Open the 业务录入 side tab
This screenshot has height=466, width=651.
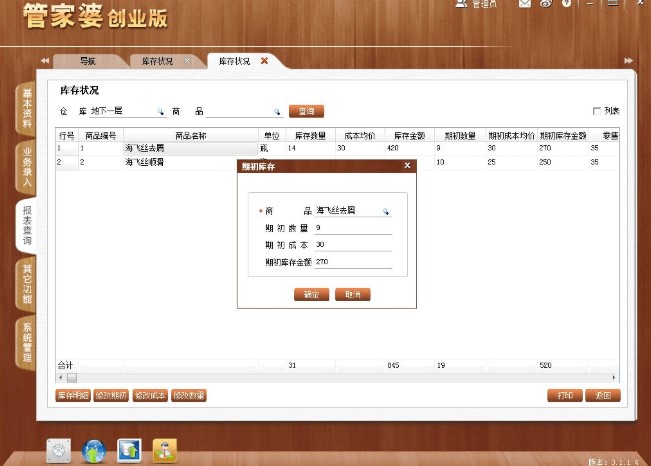click(27, 167)
